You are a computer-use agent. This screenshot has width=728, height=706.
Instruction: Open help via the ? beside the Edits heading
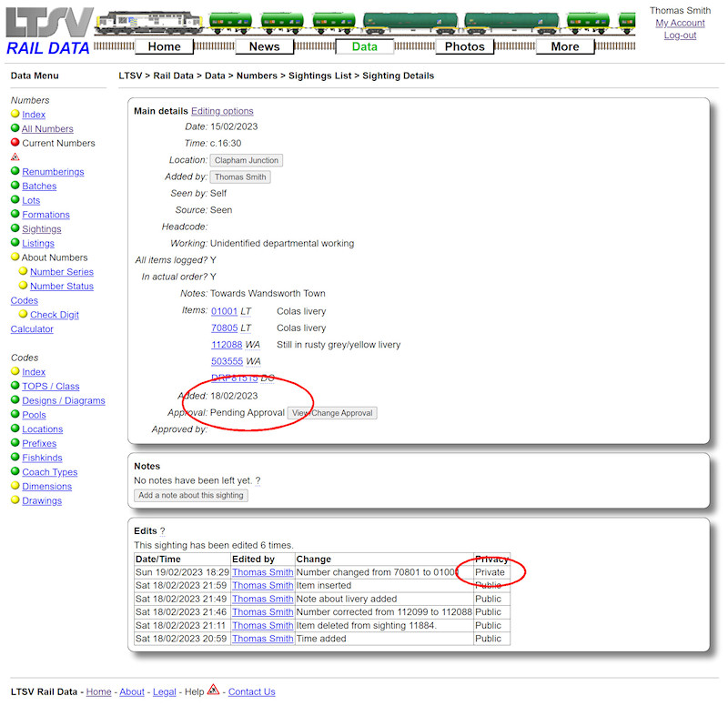click(x=162, y=530)
